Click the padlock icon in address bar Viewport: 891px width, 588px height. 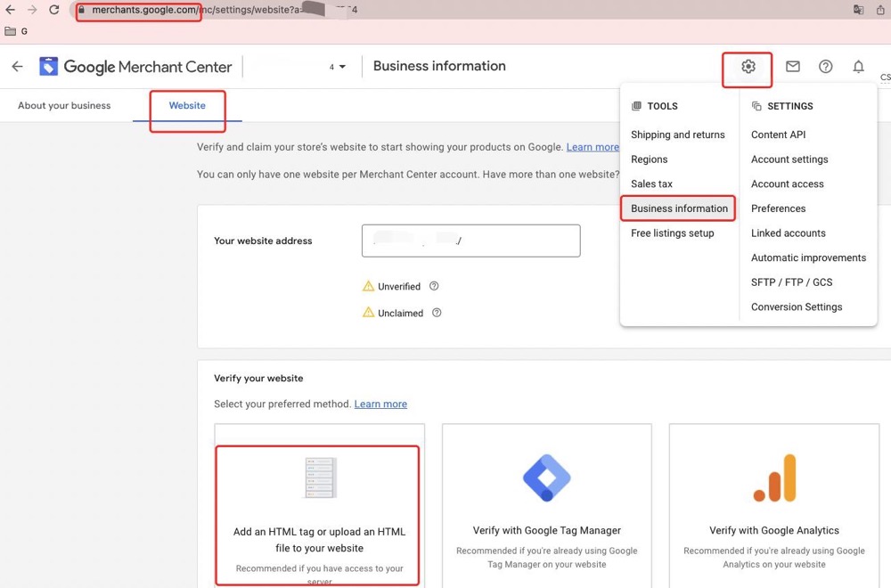pos(81,10)
